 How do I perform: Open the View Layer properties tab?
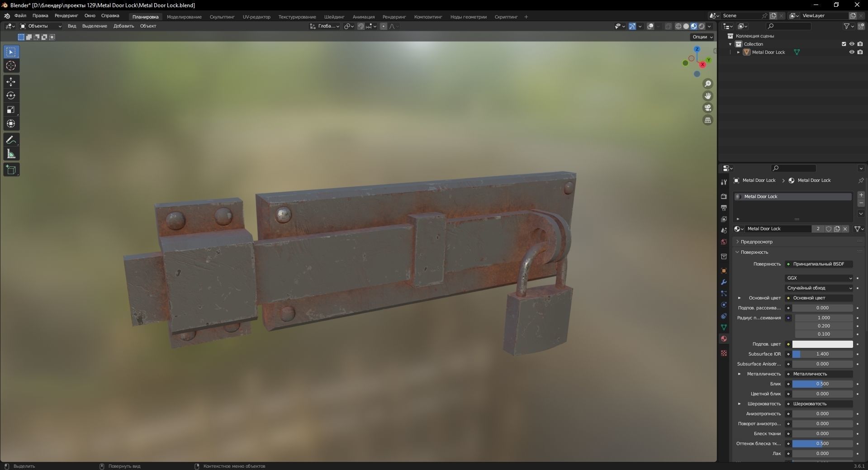click(x=724, y=219)
